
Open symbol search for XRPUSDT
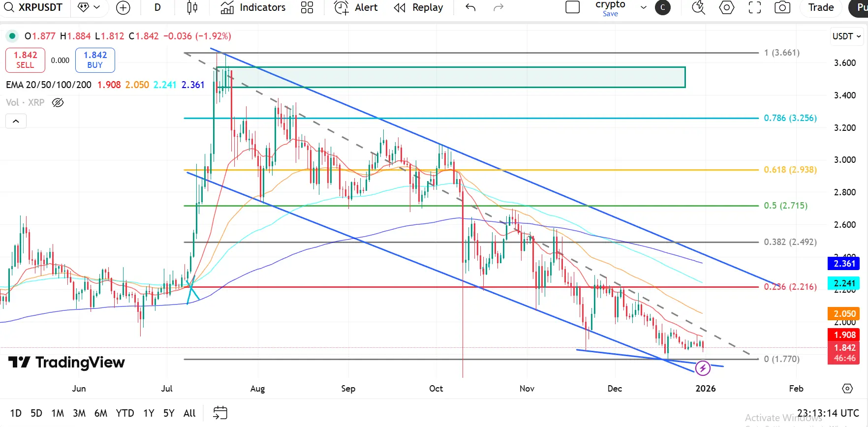[x=33, y=7]
